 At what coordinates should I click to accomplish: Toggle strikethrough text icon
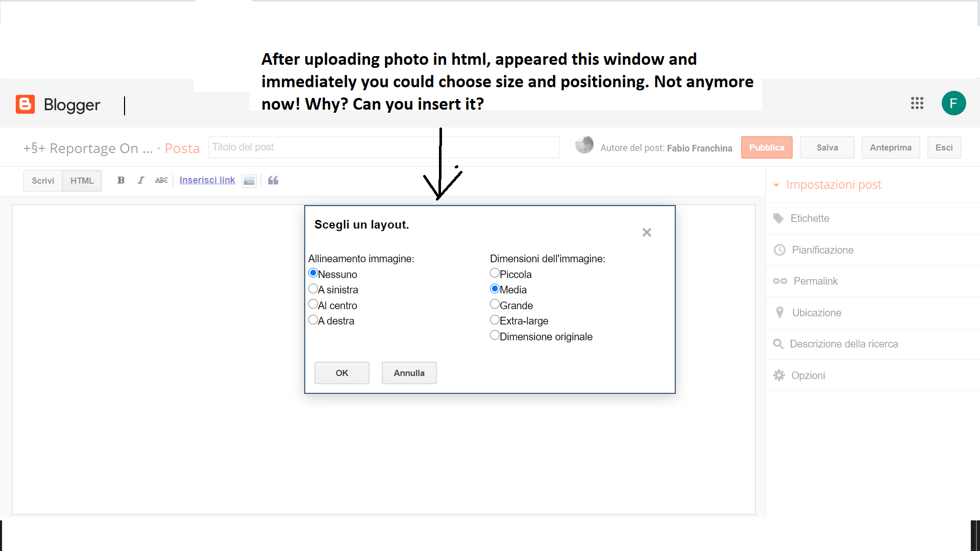[161, 180]
